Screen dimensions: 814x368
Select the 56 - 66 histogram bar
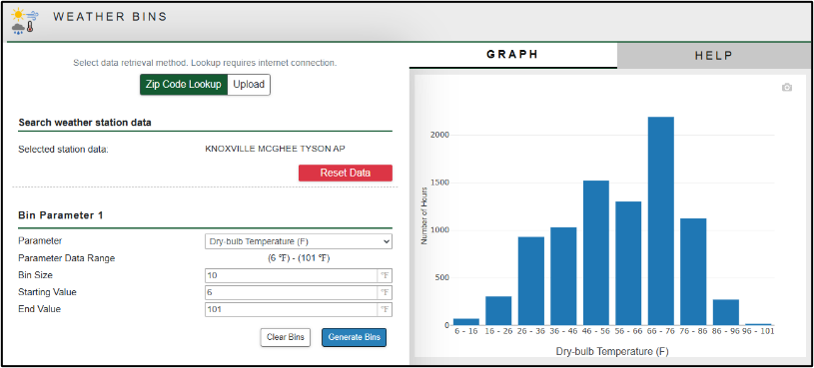pos(628,263)
